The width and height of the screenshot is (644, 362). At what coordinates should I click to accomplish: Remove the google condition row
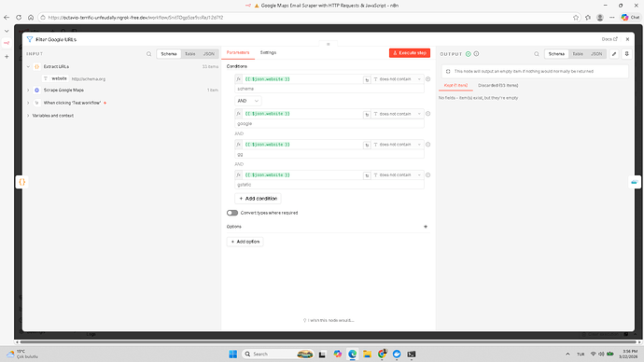pos(428,114)
